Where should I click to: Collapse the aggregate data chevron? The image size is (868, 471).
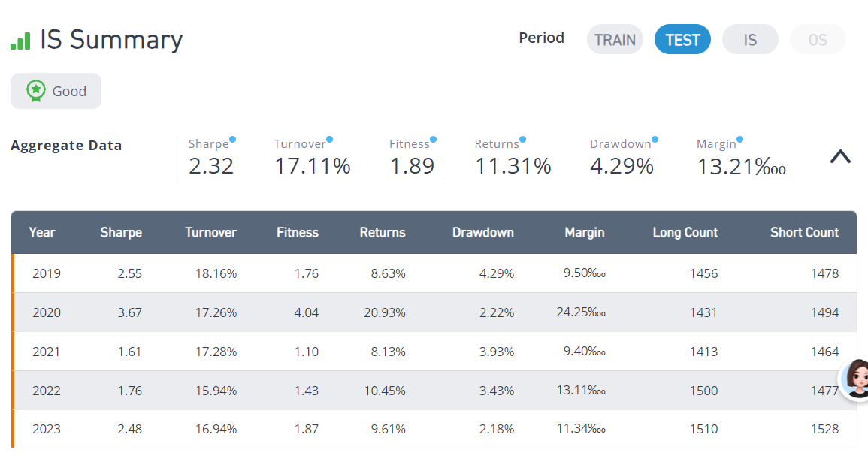pos(840,157)
